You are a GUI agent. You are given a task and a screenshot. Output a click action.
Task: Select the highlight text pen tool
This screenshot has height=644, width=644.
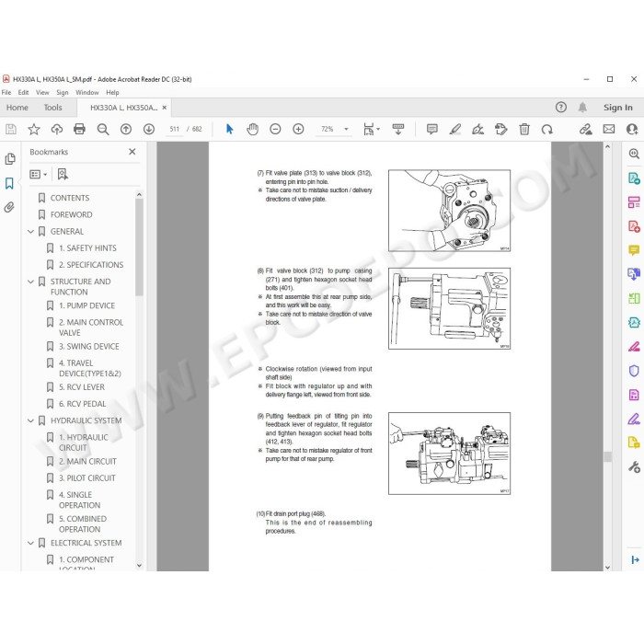(455, 130)
